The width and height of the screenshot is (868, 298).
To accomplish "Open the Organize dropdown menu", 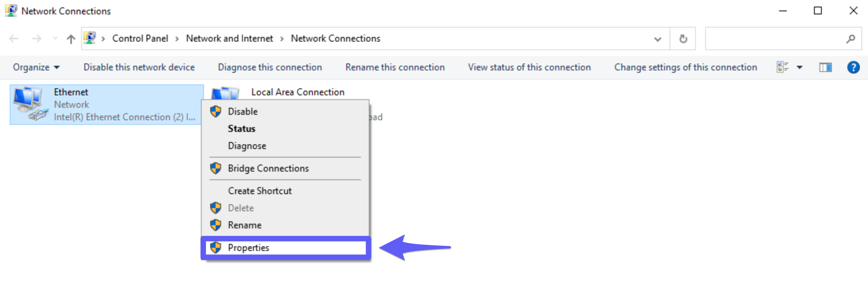I will pyautogui.click(x=36, y=67).
